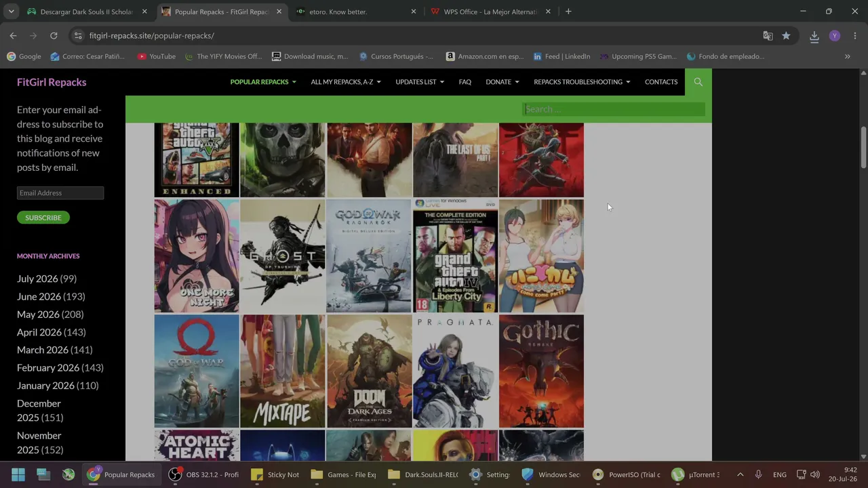Open the tab search dropdown arrow
The image size is (868, 488).
[x=11, y=12]
